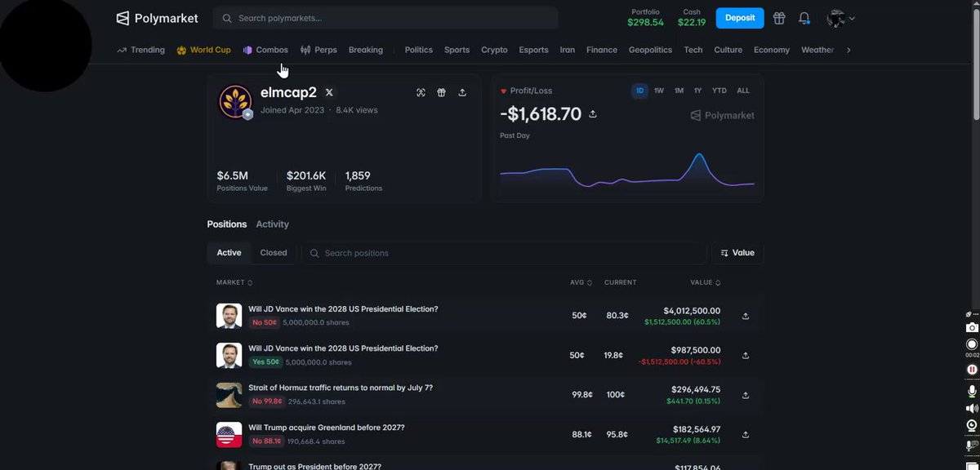Share elmcap2's profile via share icon
The width and height of the screenshot is (980, 470).
click(x=462, y=93)
